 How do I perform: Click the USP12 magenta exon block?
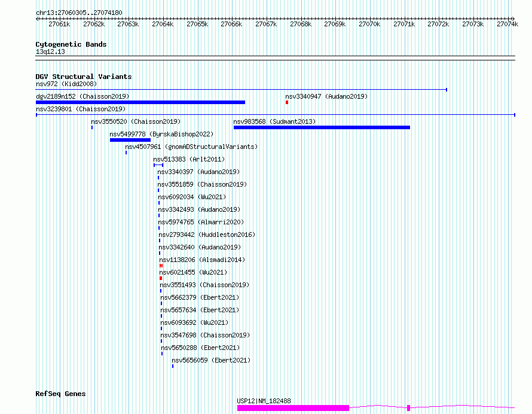[x=293, y=408]
